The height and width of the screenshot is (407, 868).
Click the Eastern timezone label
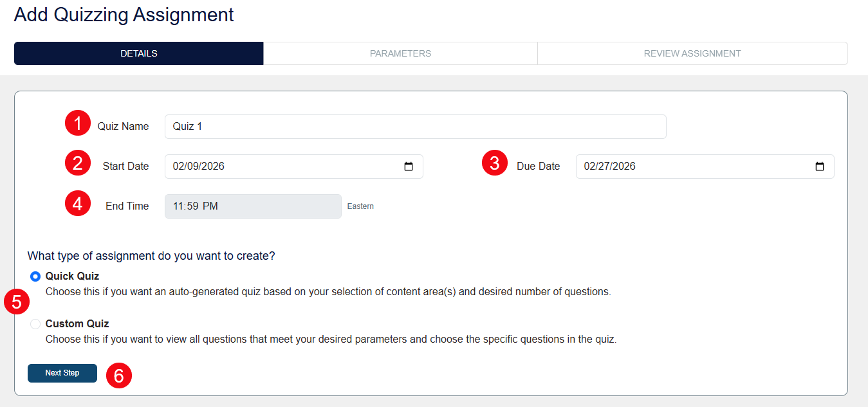[360, 206]
